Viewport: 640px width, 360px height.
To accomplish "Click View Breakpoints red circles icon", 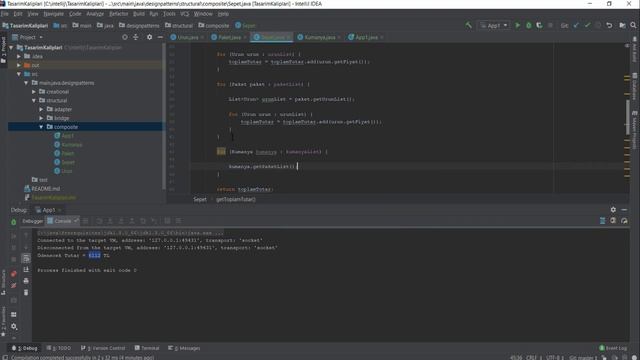I will click(13, 274).
